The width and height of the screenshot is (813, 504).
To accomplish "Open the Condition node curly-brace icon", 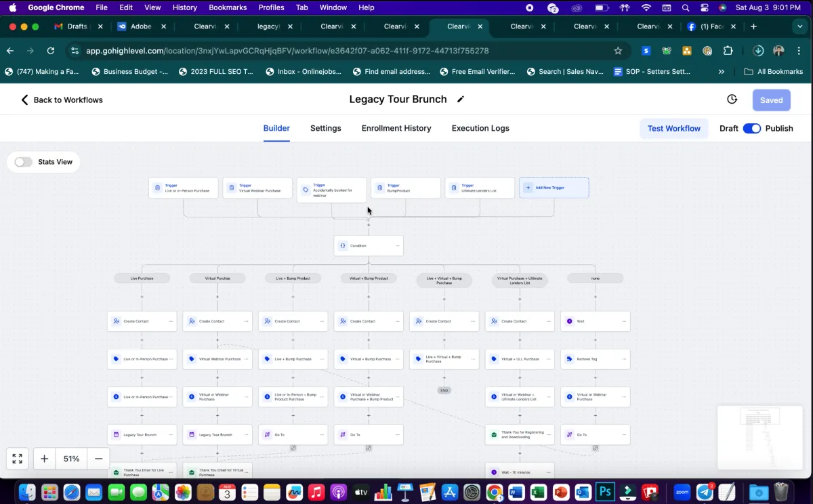I will coord(343,246).
